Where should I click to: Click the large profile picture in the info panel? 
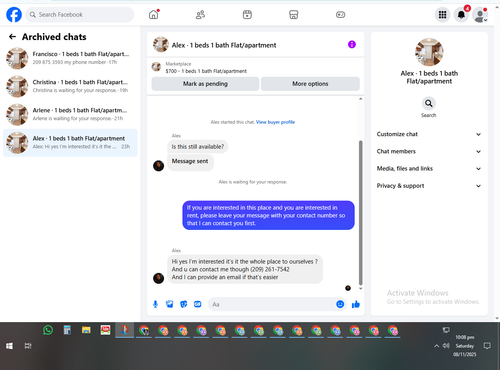click(x=429, y=52)
